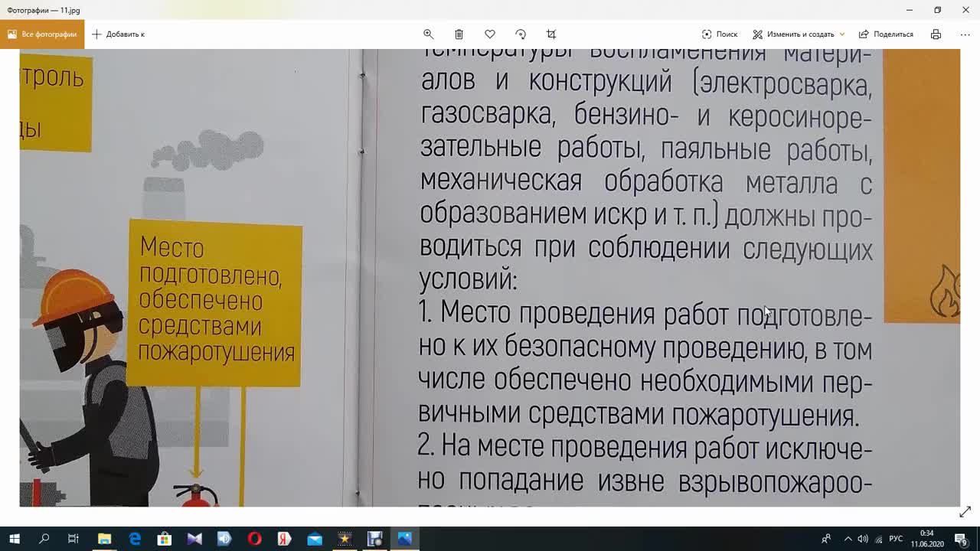Open the three-dot more options menu

[965, 34]
